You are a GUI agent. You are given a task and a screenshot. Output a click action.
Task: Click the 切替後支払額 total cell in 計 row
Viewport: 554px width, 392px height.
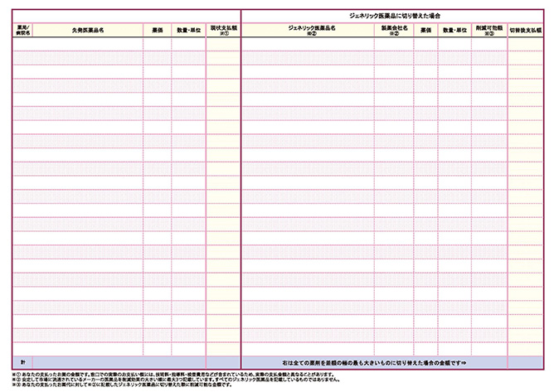point(525,363)
